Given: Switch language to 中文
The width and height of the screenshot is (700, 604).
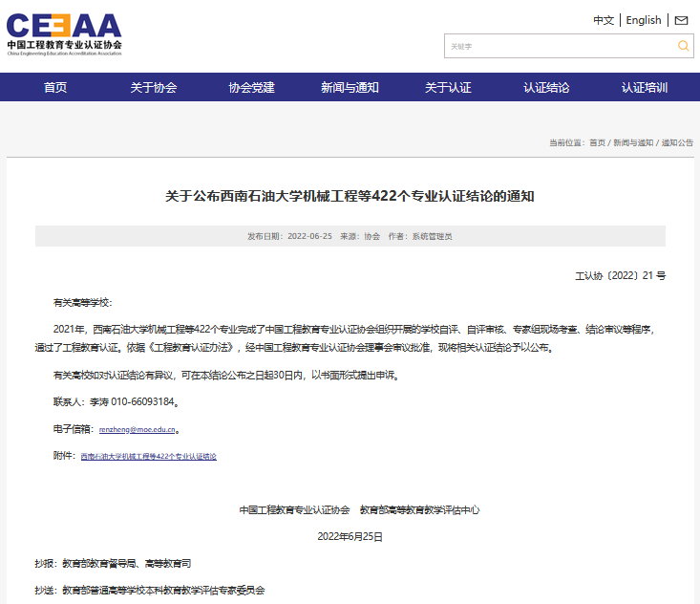Looking at the screenshot, I should pos(604,20).
